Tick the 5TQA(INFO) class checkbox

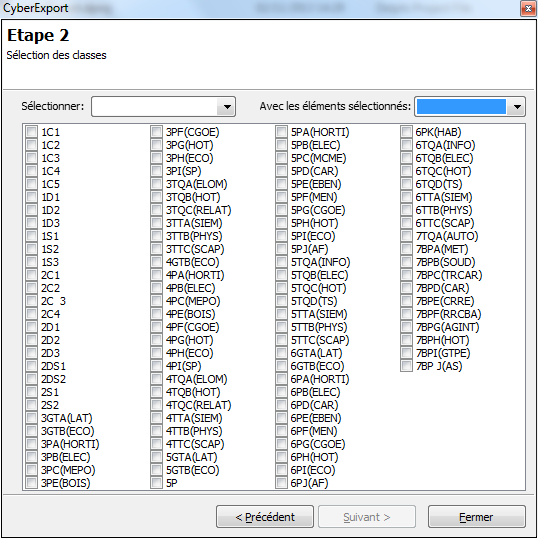[x=281, y=262]
